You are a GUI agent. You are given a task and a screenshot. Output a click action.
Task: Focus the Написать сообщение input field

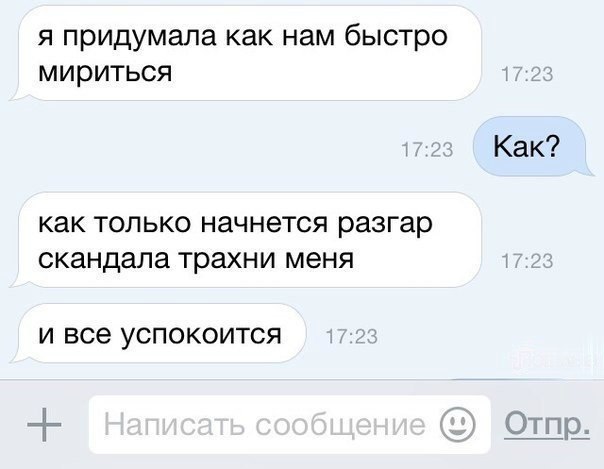(290, 424)
